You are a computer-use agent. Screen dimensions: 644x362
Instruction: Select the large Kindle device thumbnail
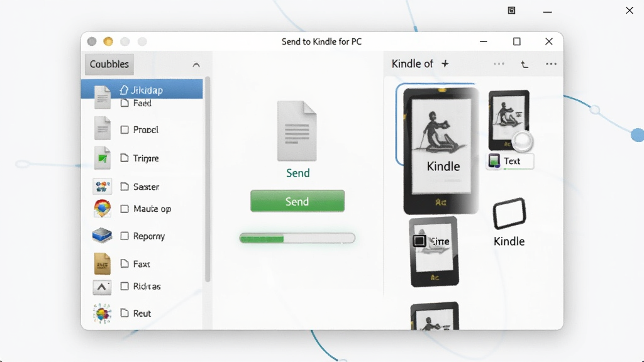[441, 151]
